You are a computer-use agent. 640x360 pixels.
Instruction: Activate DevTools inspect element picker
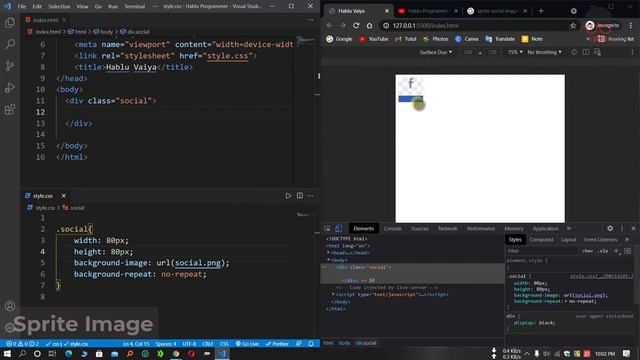tap(327, 229)
